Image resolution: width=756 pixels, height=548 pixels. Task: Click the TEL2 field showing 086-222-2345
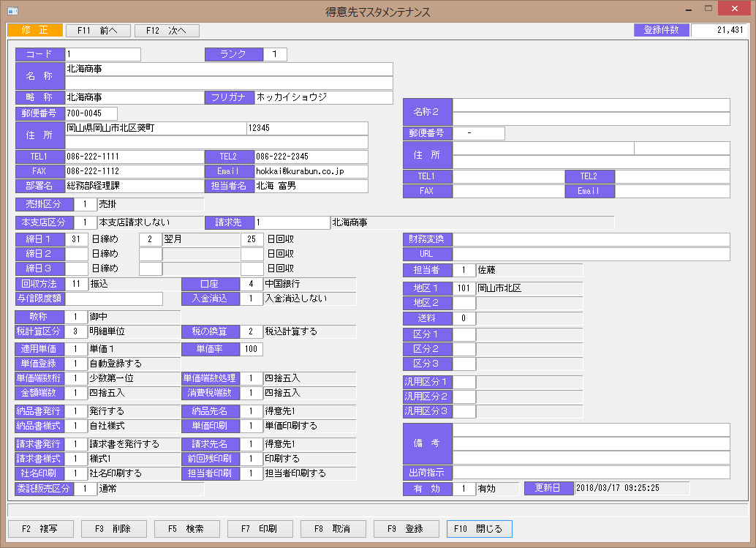pyautogui.click(x=311, y=157)
